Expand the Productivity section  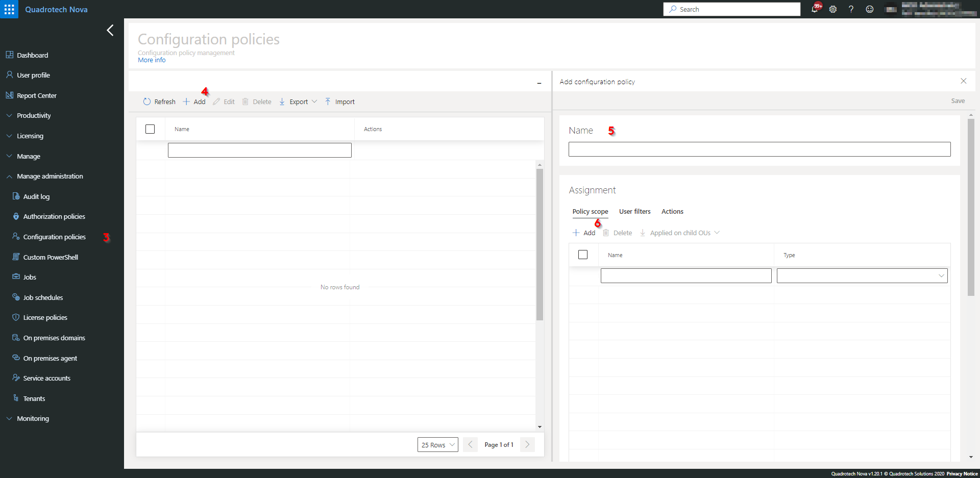point(9,116)
